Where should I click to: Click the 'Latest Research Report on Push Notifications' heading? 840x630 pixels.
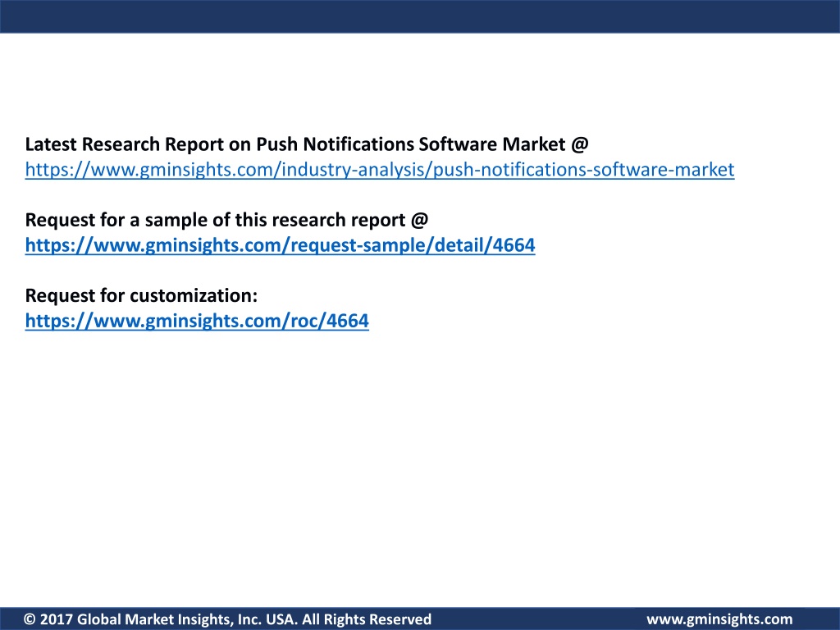307,144
